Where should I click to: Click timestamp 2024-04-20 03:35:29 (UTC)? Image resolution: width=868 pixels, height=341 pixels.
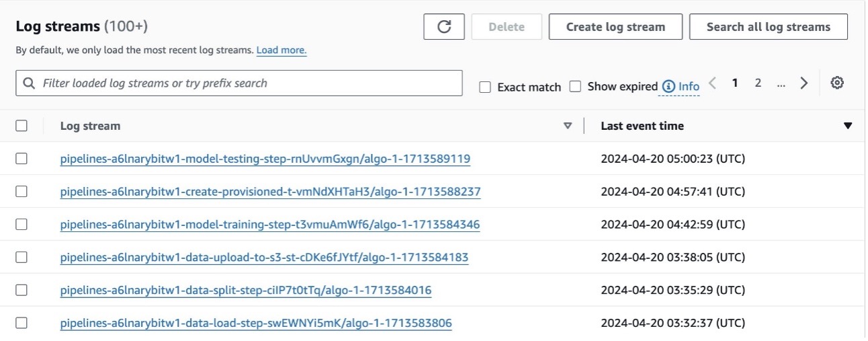tap(672, 291)
